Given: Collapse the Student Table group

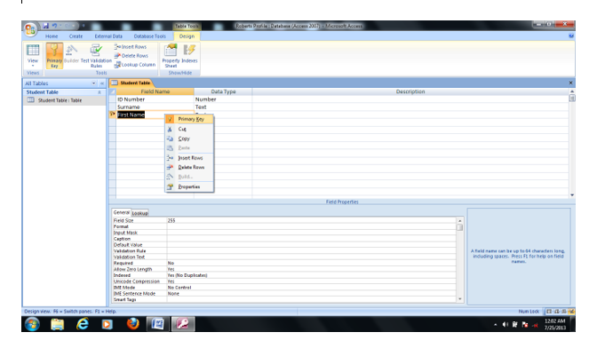Looking at the screenshot, I should click(x=99, y=91).
